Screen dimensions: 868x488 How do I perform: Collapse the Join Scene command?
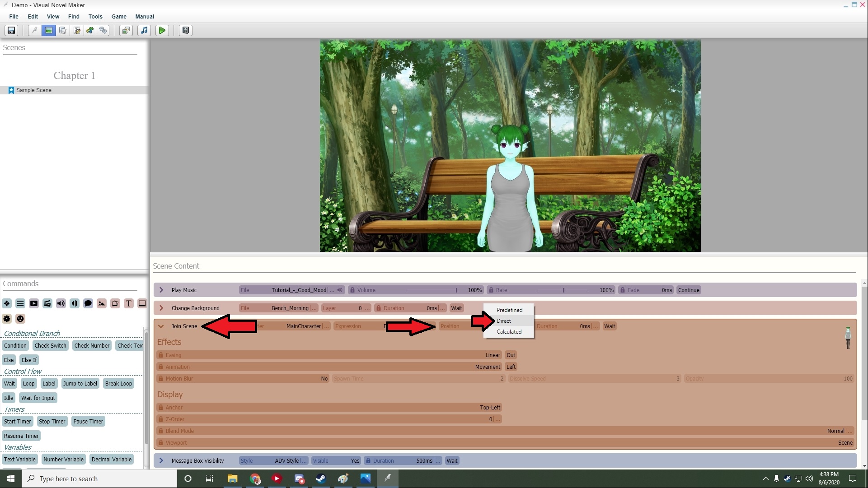point(161,326)
